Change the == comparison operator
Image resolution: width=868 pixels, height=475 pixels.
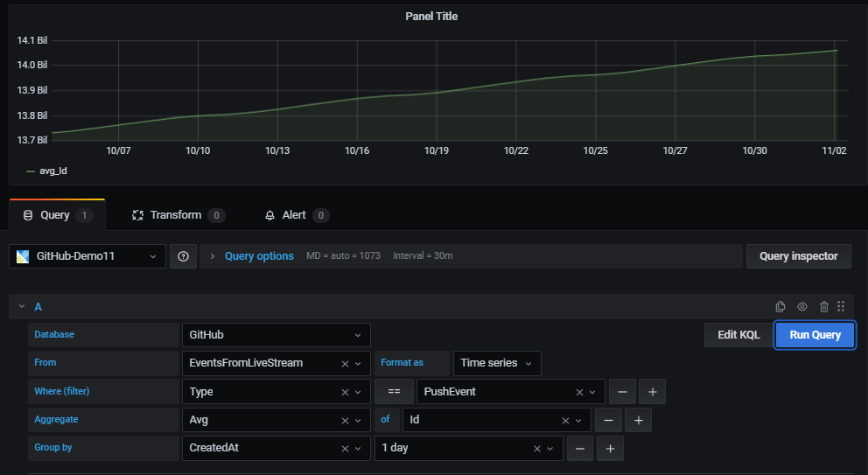click(394, 391)
